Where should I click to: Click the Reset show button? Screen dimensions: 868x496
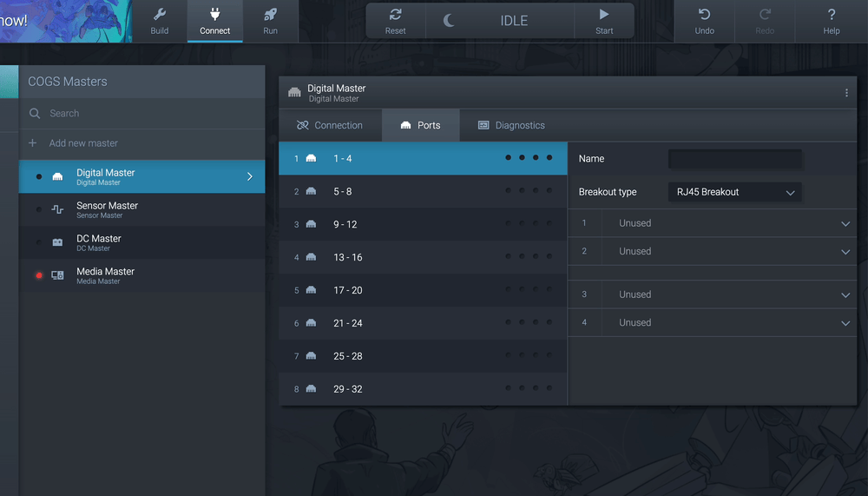click(x=395, y=21)
